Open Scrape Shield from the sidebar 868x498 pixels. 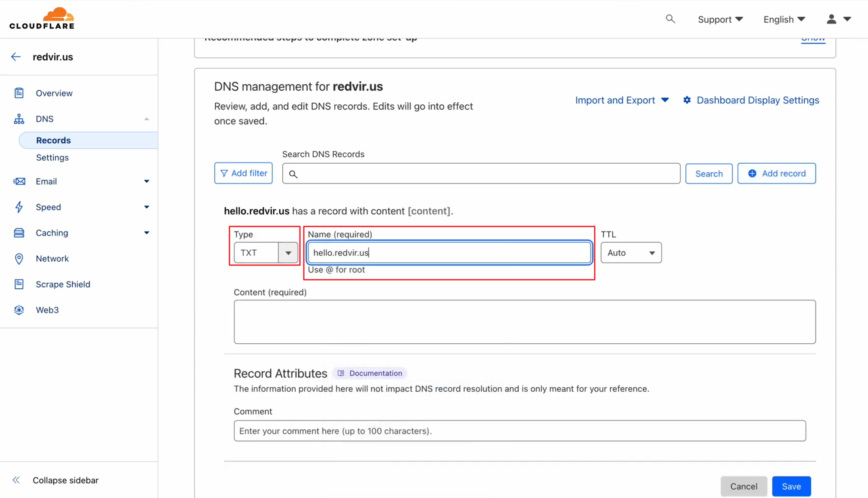pos(63,284)
